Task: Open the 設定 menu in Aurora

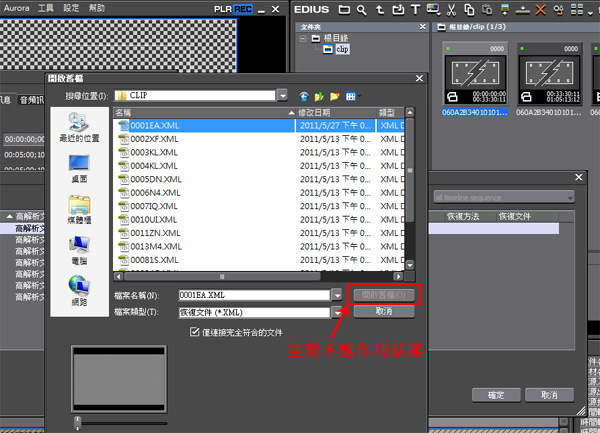Action: pyautogui.click(x=71, y=8)
